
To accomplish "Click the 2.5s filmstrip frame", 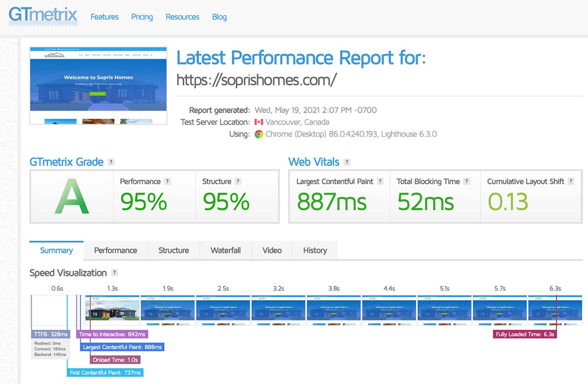I will [x=223, y=310].
